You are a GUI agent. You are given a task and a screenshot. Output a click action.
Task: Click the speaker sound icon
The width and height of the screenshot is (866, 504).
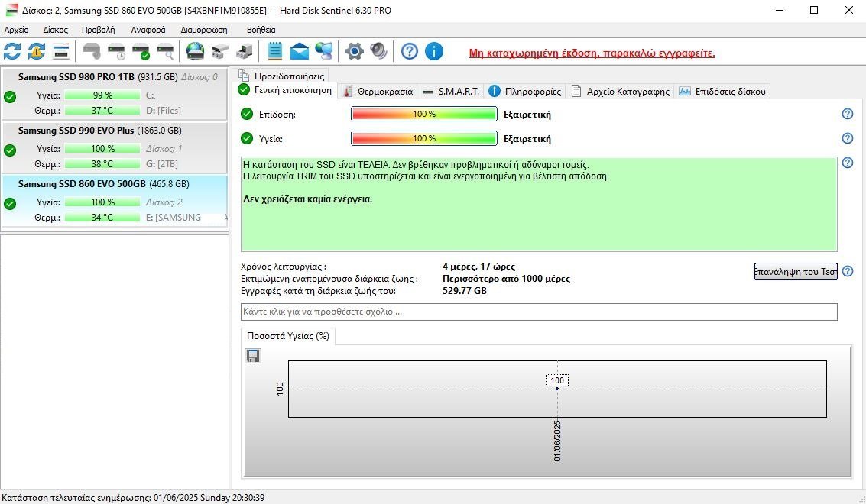point(378,51)
